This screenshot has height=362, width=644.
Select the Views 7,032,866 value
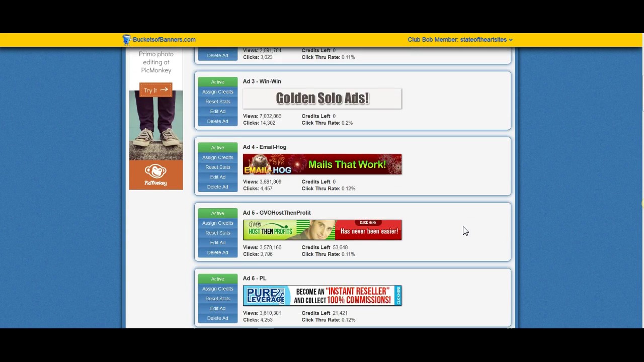coord(271,116)
